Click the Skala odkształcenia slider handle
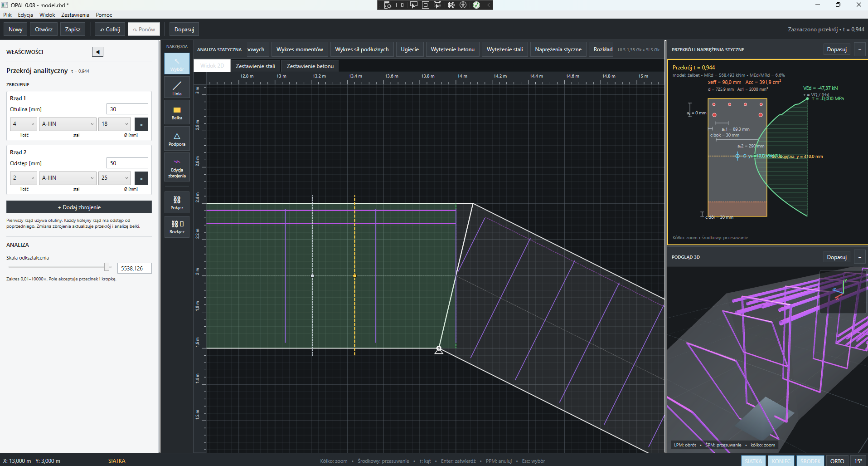 pyautogui.click(x=107, y=267)
